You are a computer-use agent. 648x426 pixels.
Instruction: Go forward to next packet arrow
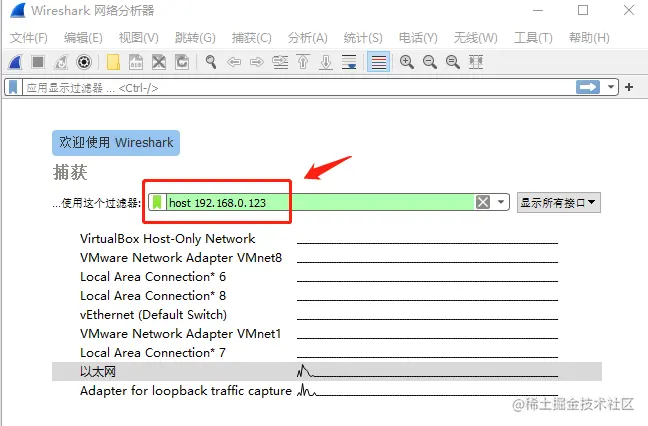click(x=257, y=62)
